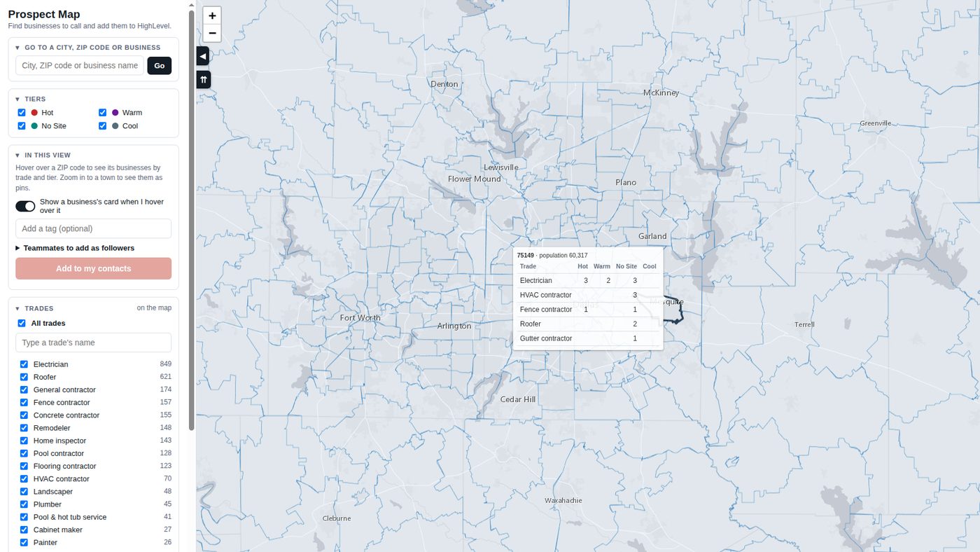
Task: Uncheck the Cool tier checkbox
Action: [x=103, y=126]
